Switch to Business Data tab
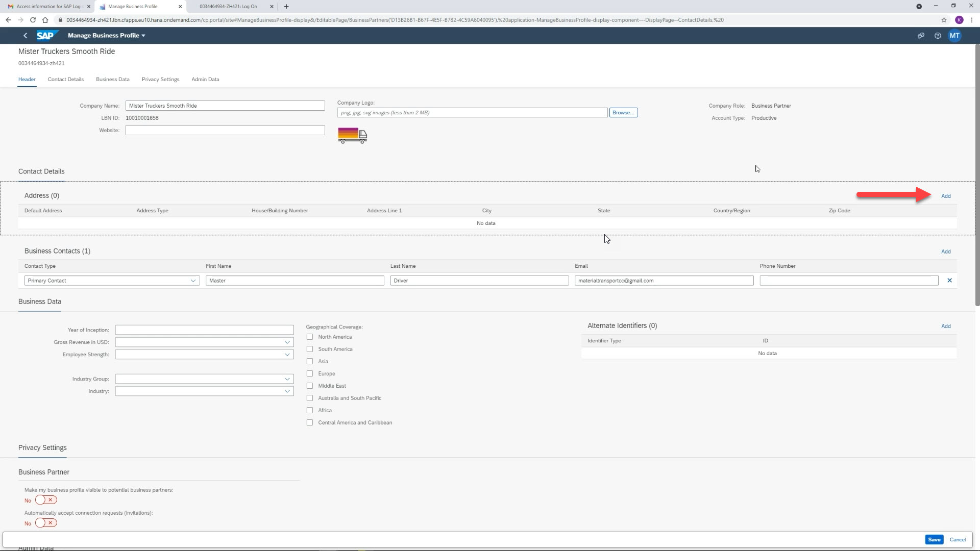This screenshot has height=551, width=980. point(113,79)
